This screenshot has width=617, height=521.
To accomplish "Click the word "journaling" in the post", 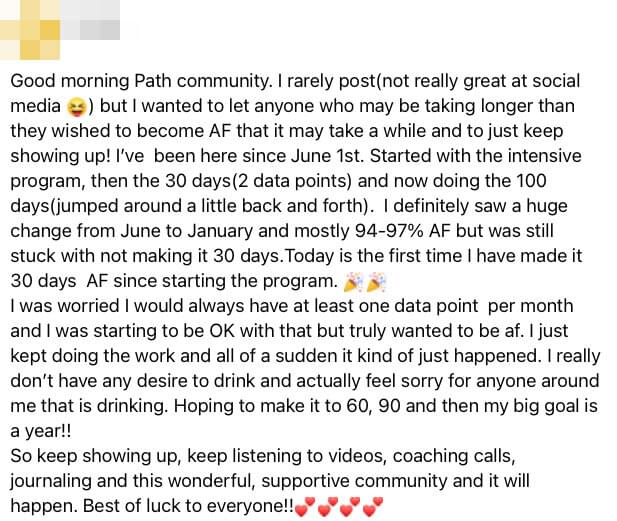I will (x=52, y=480).
